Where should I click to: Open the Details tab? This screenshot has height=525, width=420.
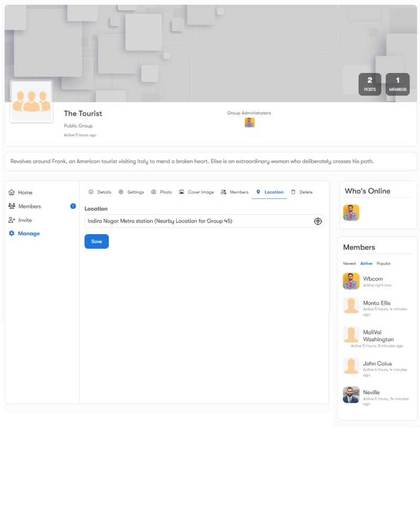click(x=100, y=192)
